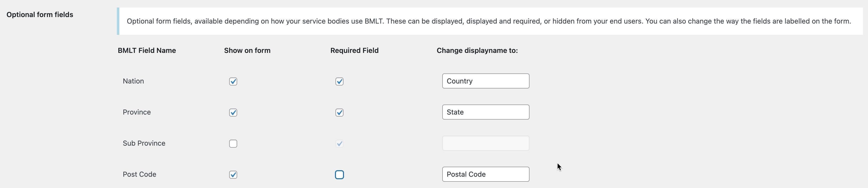This screenshot has width=868, height=188.
Task: Click the Country display name input
Action: tap(486, 81)
